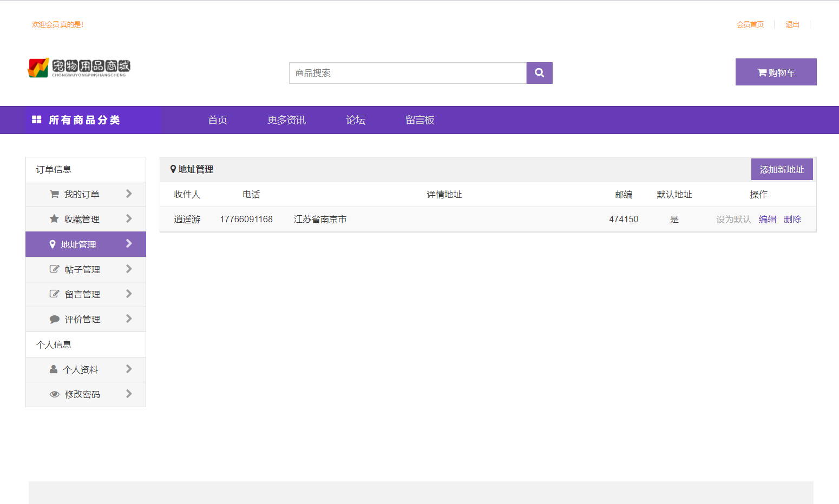Click the 电话 column header

(x=251, y=194)
